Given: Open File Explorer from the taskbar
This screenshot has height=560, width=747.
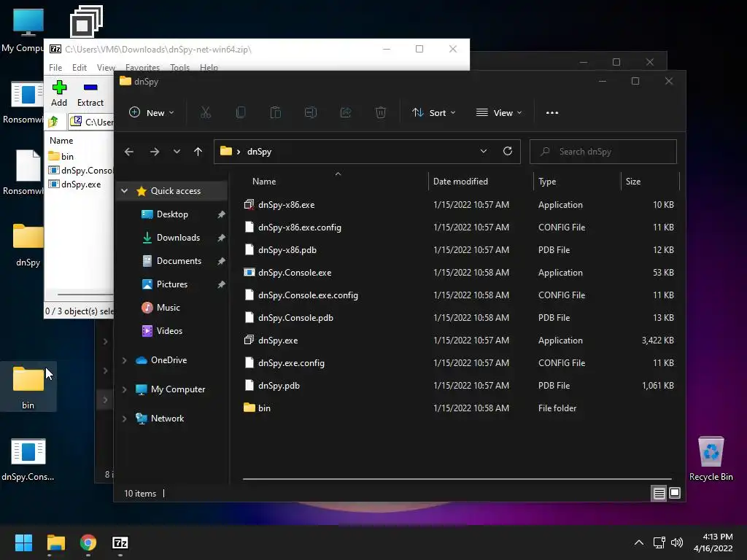Looking at the screenshot, I should (55, 542).
